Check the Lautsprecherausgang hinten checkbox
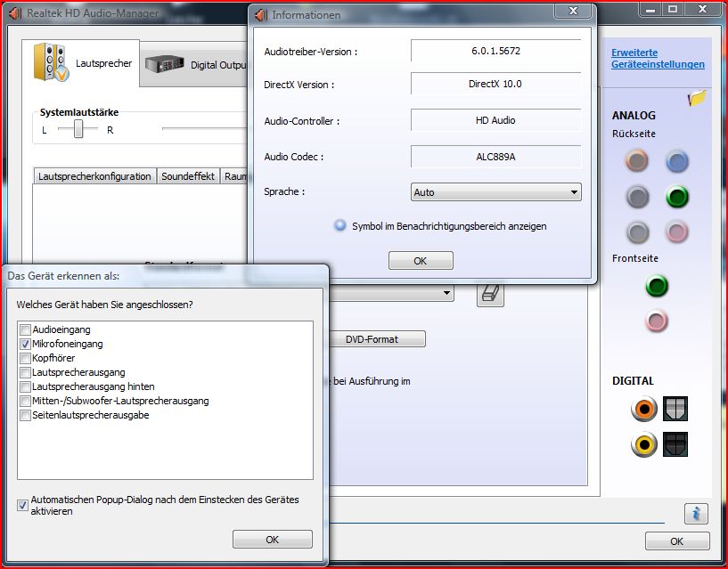 (x=25, y=387)
